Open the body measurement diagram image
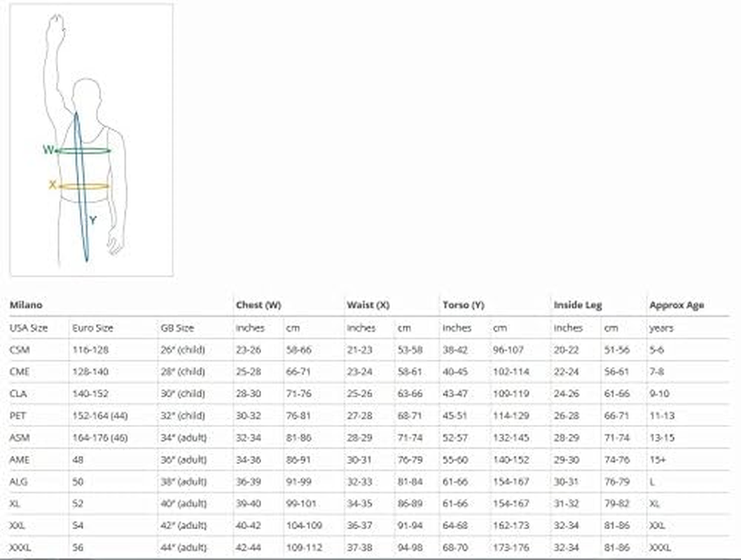Image resolution: width=741 pixels, height=560 pixels. 91,140
